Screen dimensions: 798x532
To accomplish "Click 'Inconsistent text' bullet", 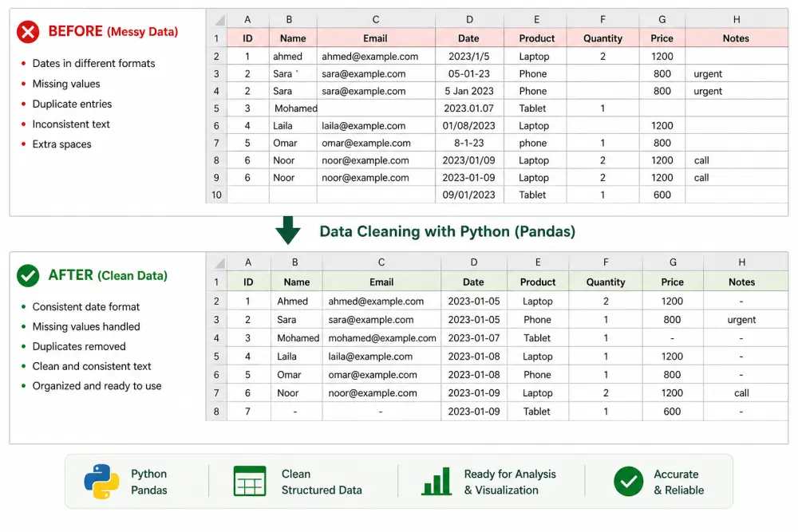I will 71,124.
